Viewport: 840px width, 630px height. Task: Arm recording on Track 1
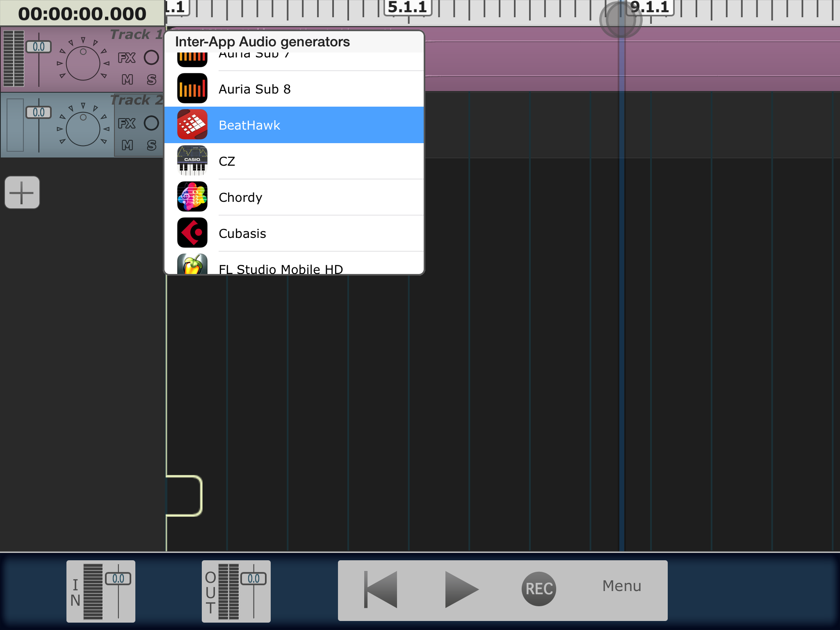pyautogui.click(x=151, y=57)
